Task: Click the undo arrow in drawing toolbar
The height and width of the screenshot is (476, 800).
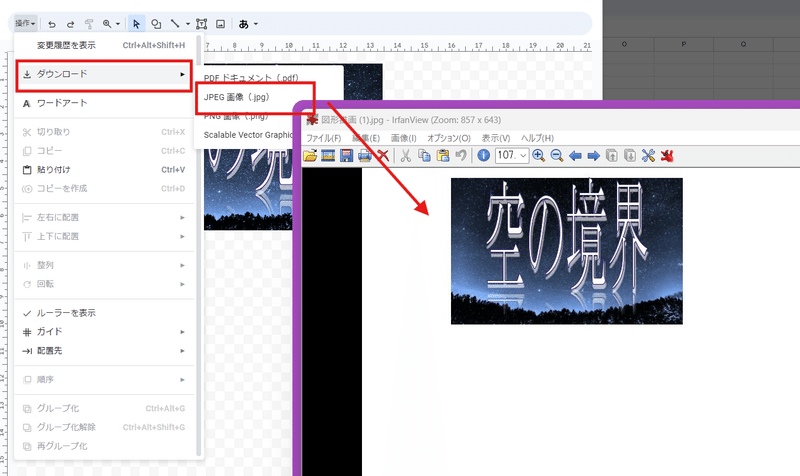Action: [x=52, y=24]
